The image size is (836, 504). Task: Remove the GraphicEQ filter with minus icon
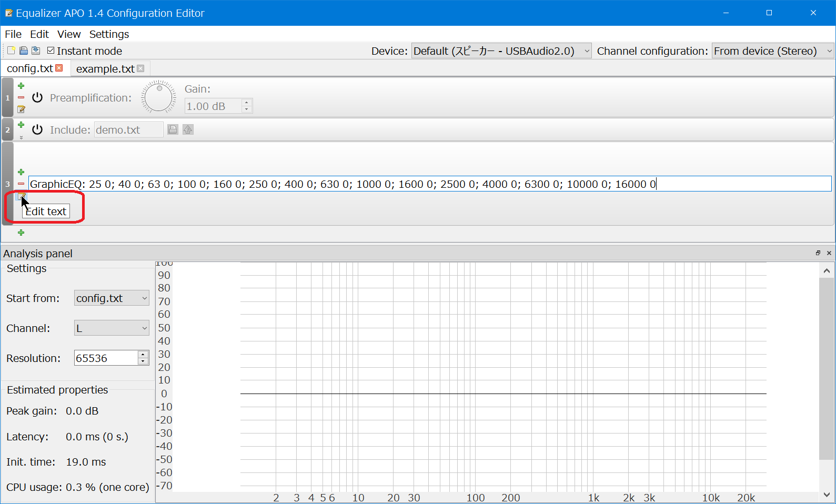(21, 184)
